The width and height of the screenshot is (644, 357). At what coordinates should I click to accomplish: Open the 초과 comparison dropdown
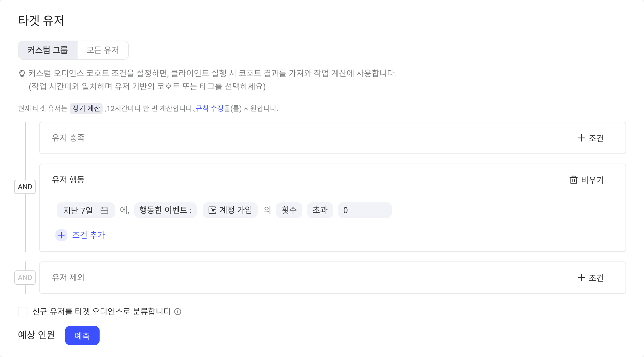pos(320,210)
